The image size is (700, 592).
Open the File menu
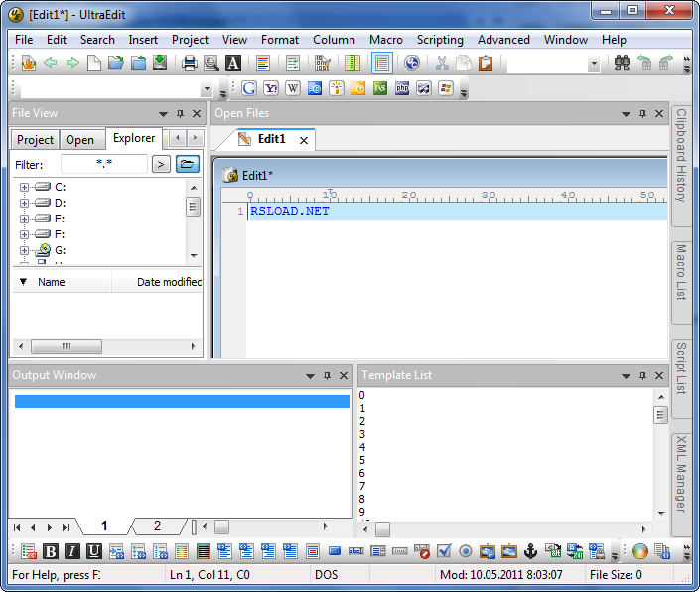pyautogui.click(x=24, y=40)
